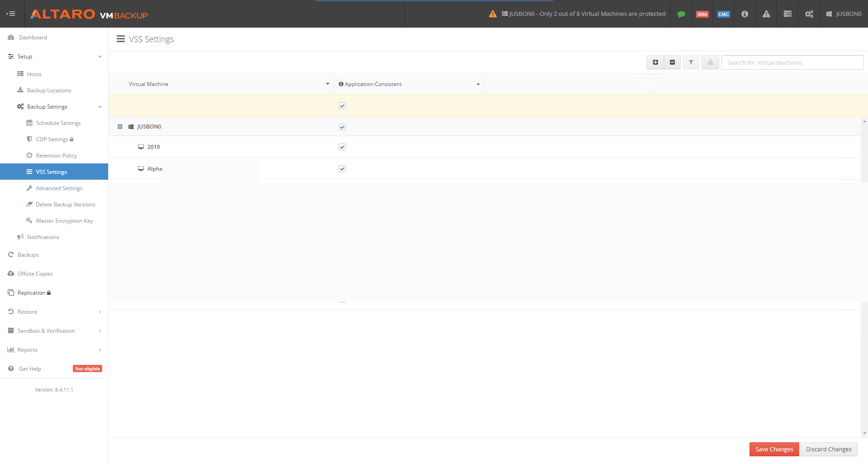Collapse the Setup menu chevron

point(100,57)
